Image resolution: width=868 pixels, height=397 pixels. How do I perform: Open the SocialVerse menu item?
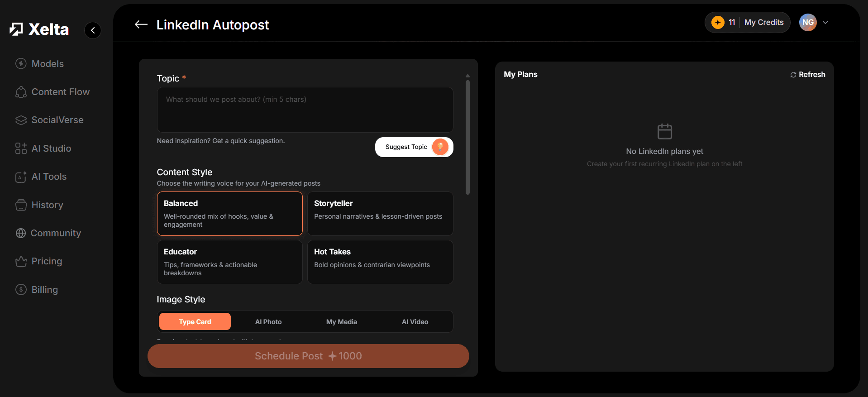tap(50, 120)
